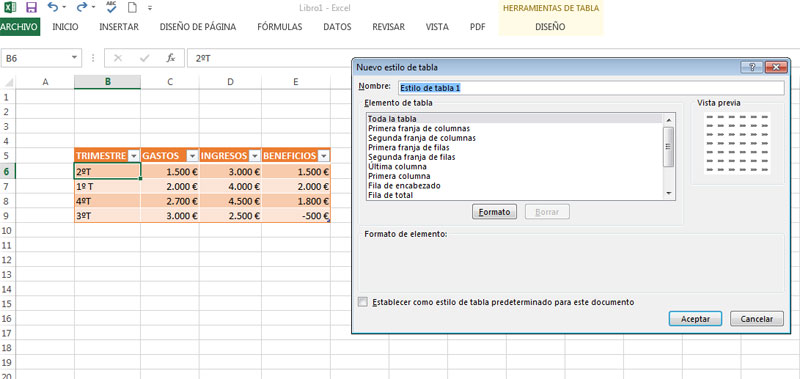Open the TRIMESTRE filter dropdown

[x=134, y=156]
